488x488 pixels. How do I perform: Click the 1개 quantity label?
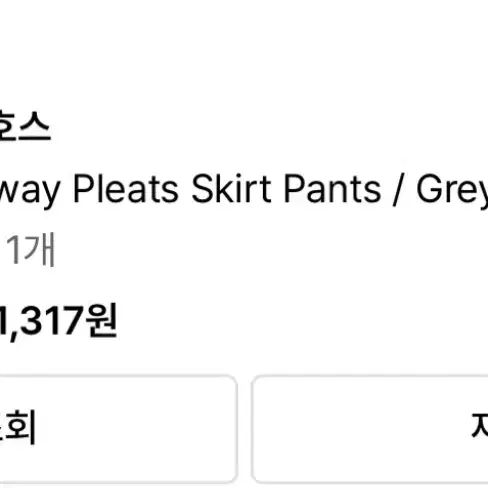[30, 249]
